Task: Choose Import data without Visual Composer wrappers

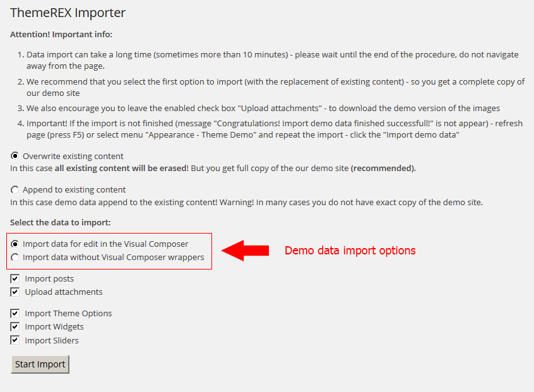Action: click(15, 258)
